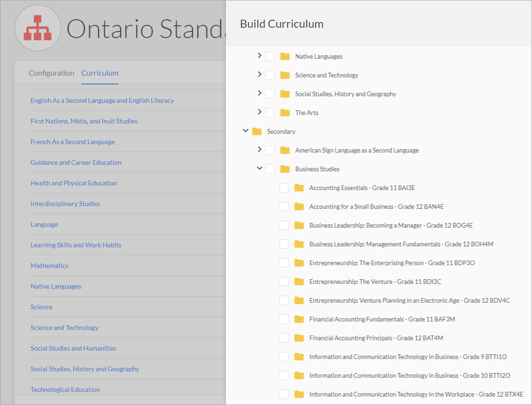The width and height of the screenshot is (532, 405).
Task: Collapse the Secondary folder
Action: [246, 130]
